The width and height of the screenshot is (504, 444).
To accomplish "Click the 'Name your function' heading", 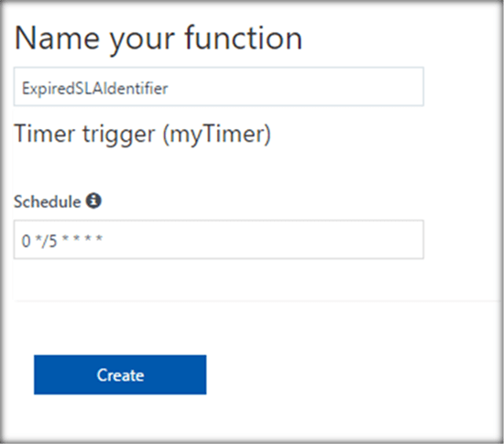I will [x=159, y=38].
